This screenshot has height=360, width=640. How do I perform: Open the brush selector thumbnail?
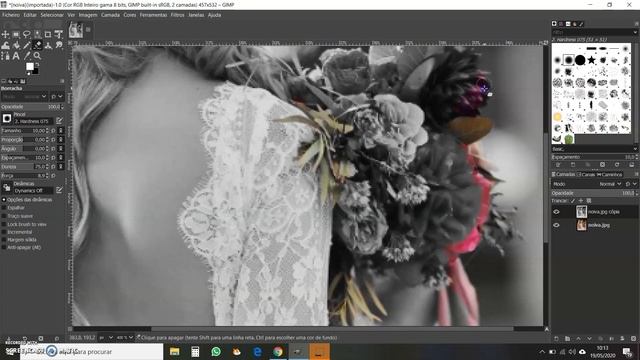[x=7, y=118]
